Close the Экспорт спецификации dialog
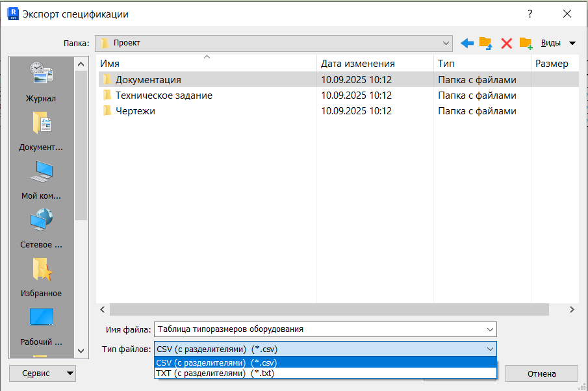The height and width of the screenshot is (391, 588). [x=567, y=14]
